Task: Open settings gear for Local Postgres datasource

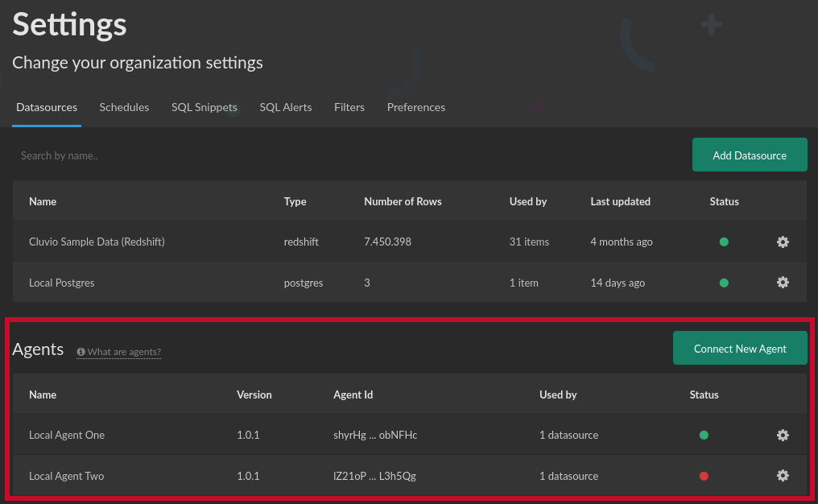Action: (783, 283)
